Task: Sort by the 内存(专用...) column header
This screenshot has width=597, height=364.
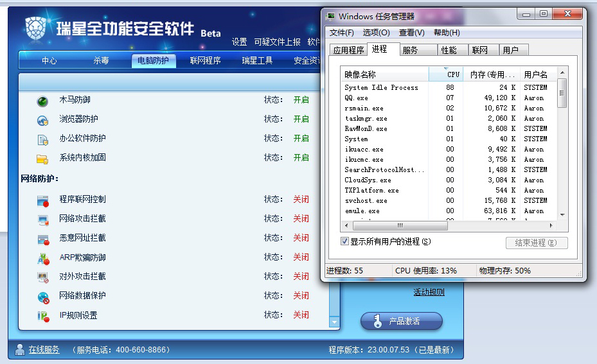Action: (492, 74)
